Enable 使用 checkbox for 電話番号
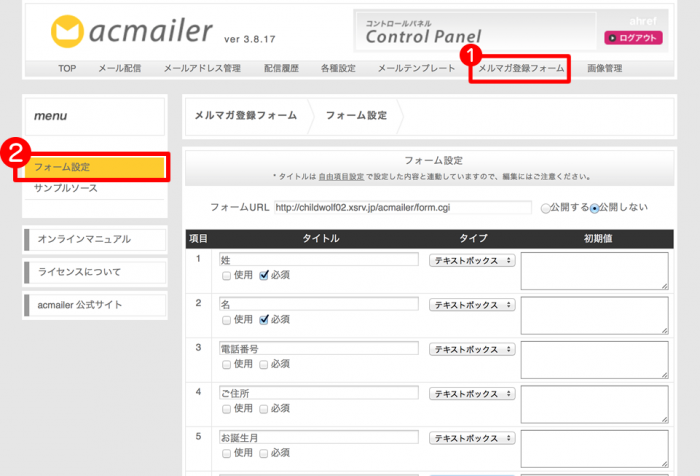 pos(226,365)
